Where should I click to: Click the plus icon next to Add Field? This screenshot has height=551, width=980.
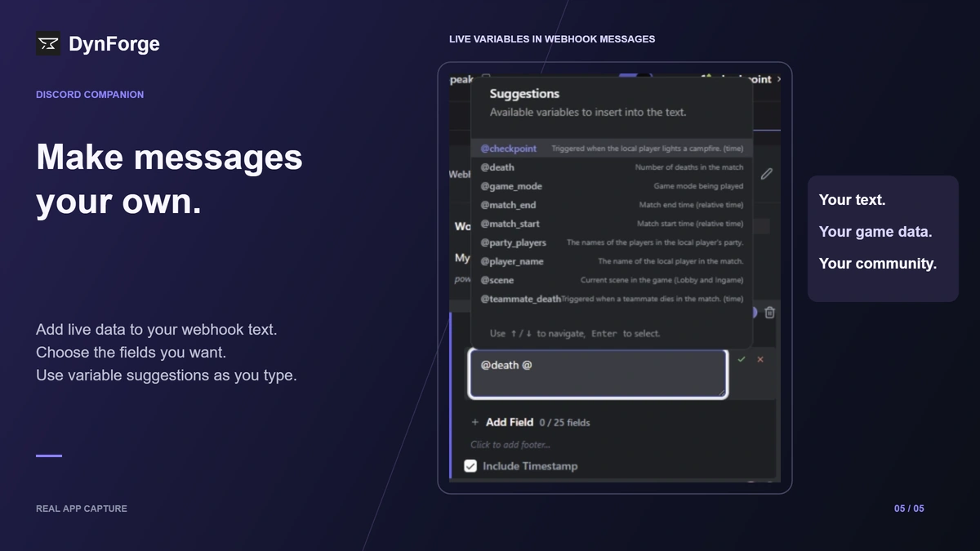(475, 422)
